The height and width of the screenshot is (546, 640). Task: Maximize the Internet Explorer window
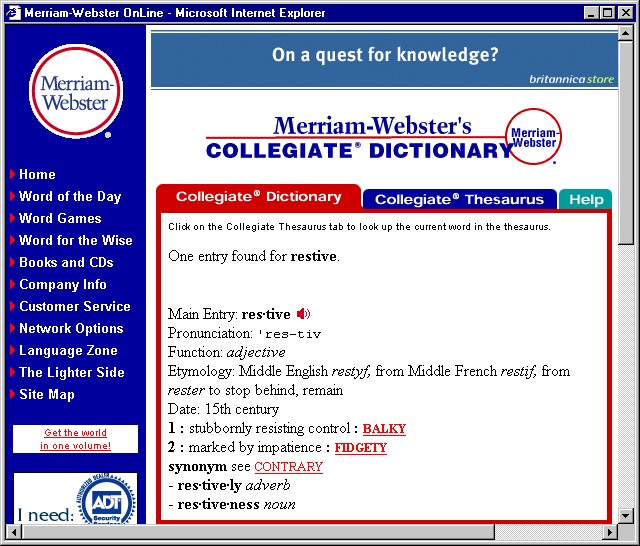click(607, 13)
